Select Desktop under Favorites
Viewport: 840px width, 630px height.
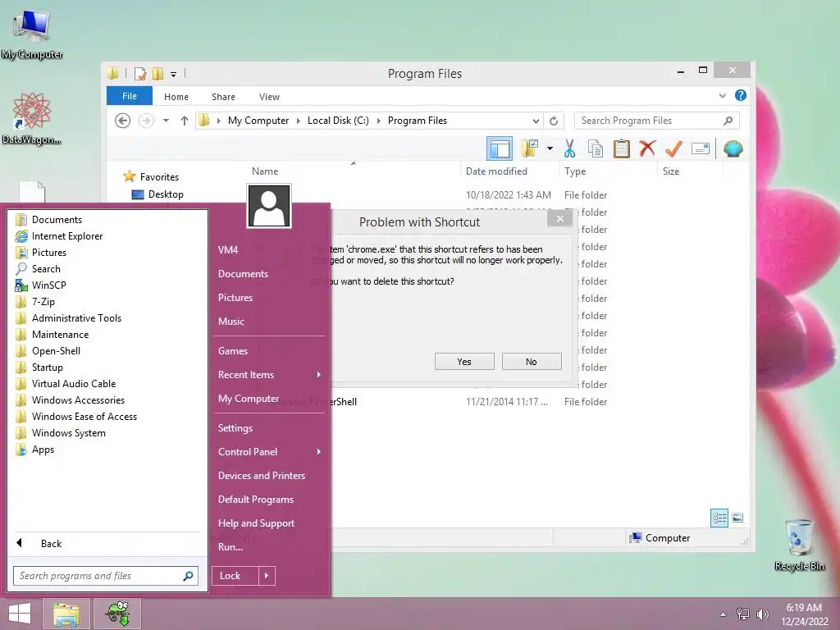(166, 194)
